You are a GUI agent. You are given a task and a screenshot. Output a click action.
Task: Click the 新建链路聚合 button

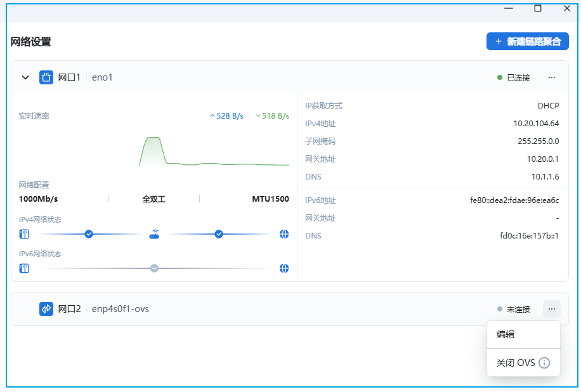coord(528,41)
